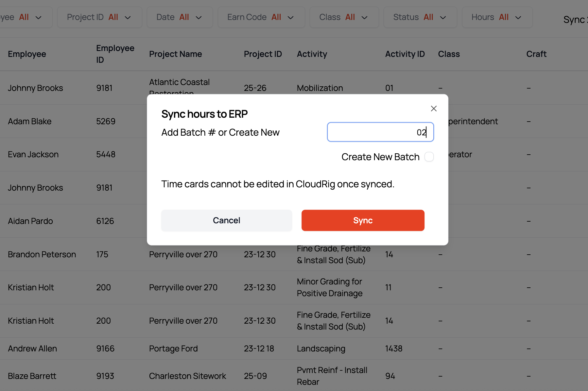
Task: Click Mobilization activity cell
Action: (320, 88)
